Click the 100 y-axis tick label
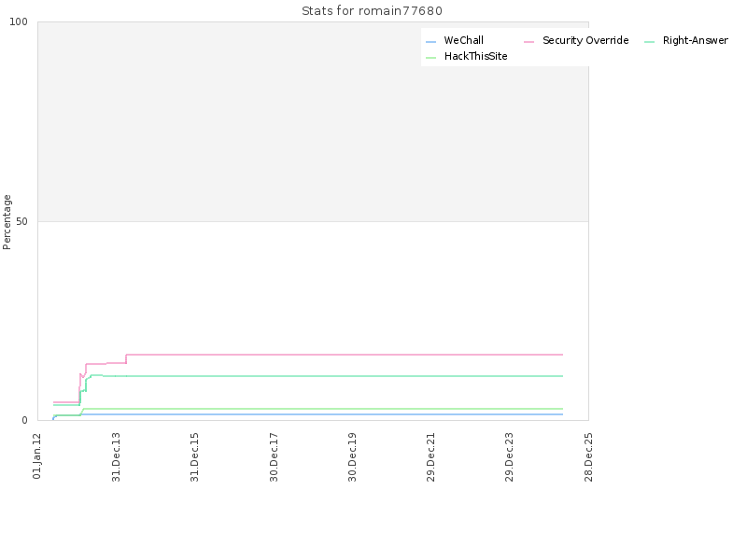 19,21
